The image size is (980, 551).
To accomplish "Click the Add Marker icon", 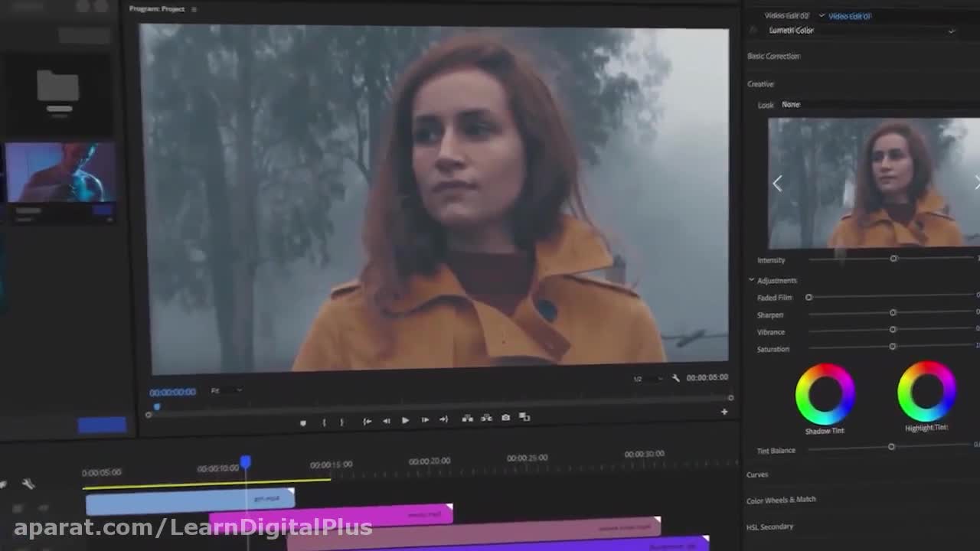I will 303,422.
